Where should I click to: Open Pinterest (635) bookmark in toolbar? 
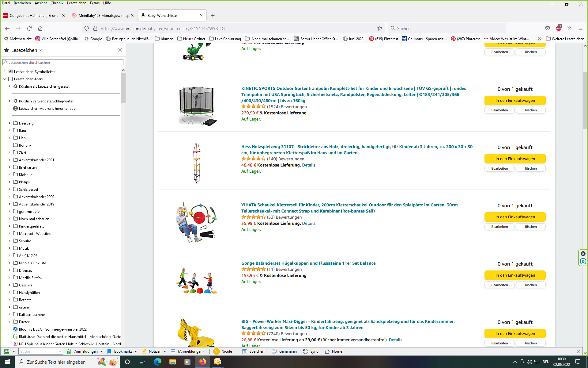point(384,39)
